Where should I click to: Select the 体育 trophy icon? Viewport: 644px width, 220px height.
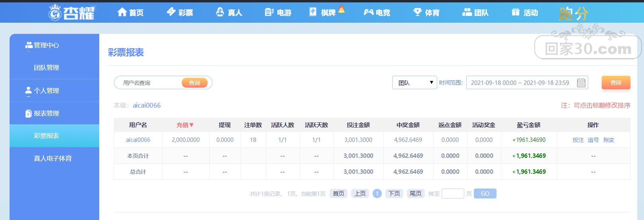coord(418,12)
